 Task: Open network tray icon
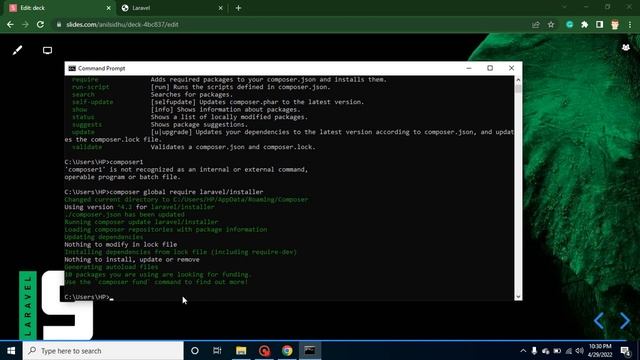pyautogui.click(x=569, y=351)
